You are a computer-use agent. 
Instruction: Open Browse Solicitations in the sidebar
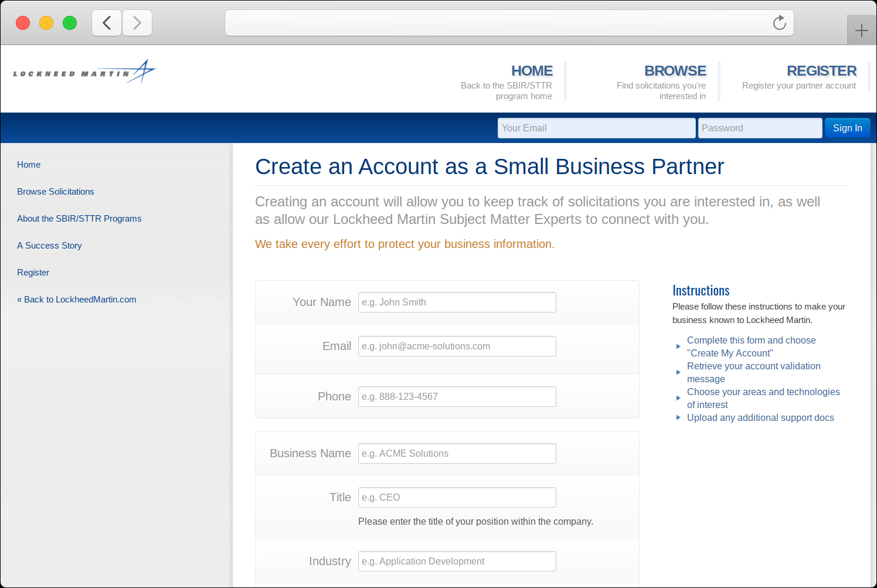55,192
